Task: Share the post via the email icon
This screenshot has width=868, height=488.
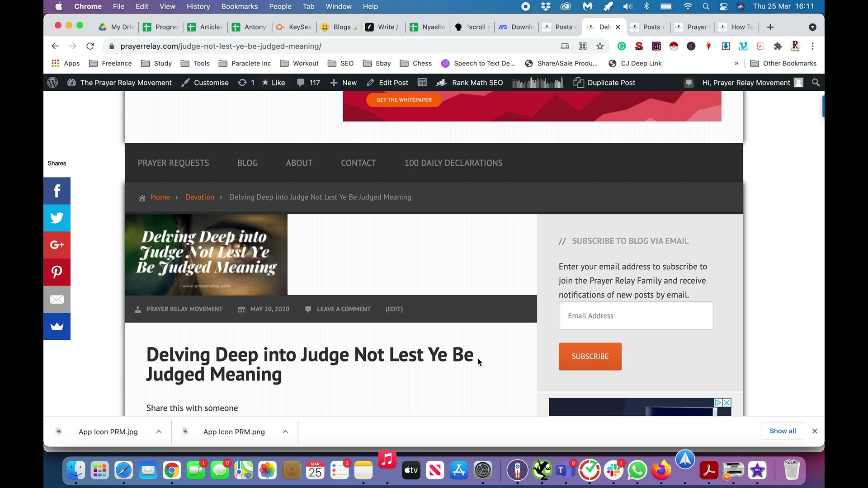Action: pos(57,299)
